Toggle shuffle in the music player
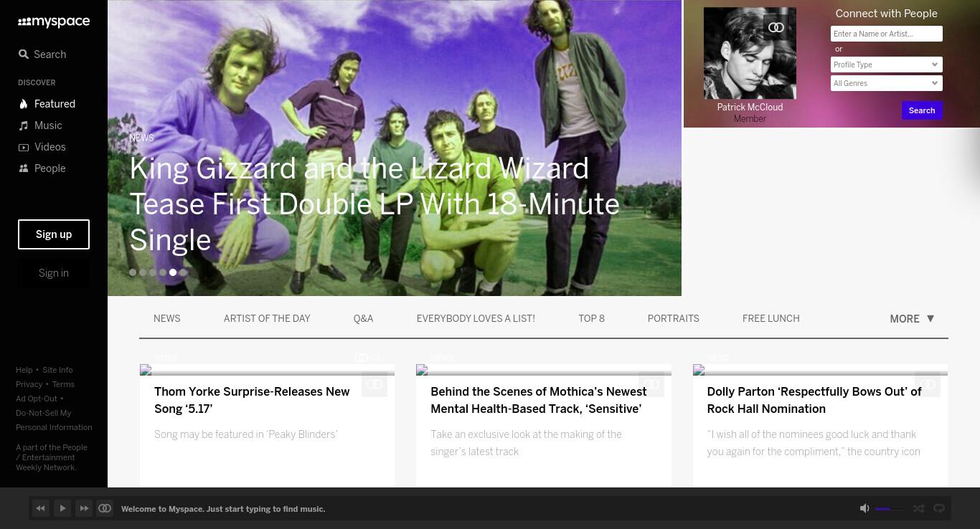 click(x=918, y=508)
